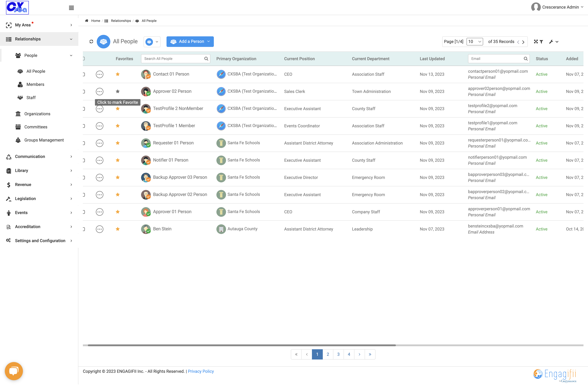Image resolution: width=588 pixels, height=385 pixels.
Task: Open the people view selector dropdown
Action: click(152, 41)
